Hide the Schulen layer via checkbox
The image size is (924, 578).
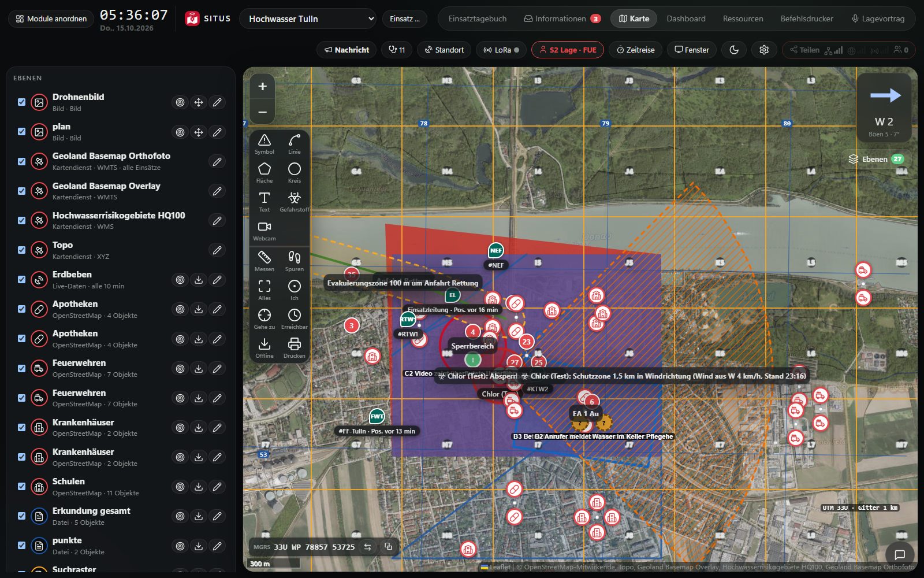[x=22, y=487]
